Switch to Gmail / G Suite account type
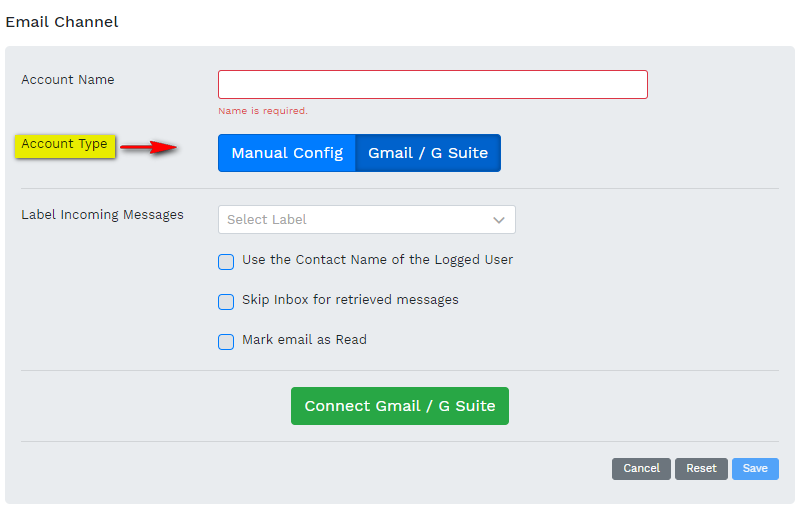 point(428,153)
